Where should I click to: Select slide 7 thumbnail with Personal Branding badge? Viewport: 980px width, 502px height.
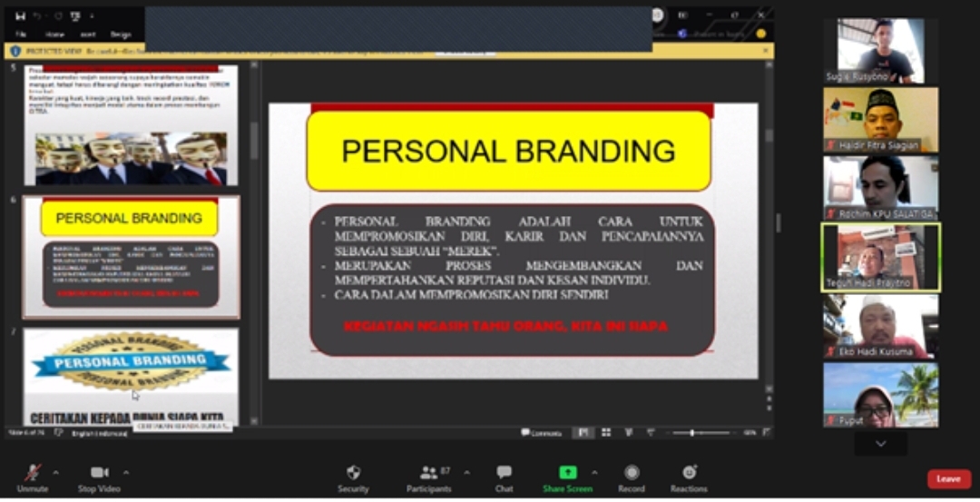click(x=131, y=374)
